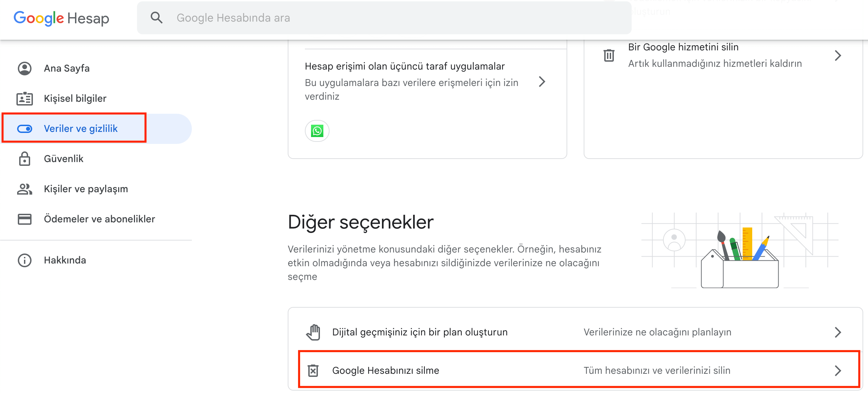Click the Ödemeler ve abonelikler card icon
868x394 pixels.
(24, 219)
